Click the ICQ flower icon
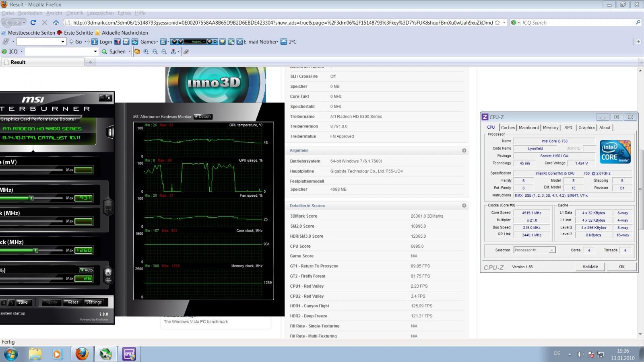Screen dimensions: 644x362 4,51
